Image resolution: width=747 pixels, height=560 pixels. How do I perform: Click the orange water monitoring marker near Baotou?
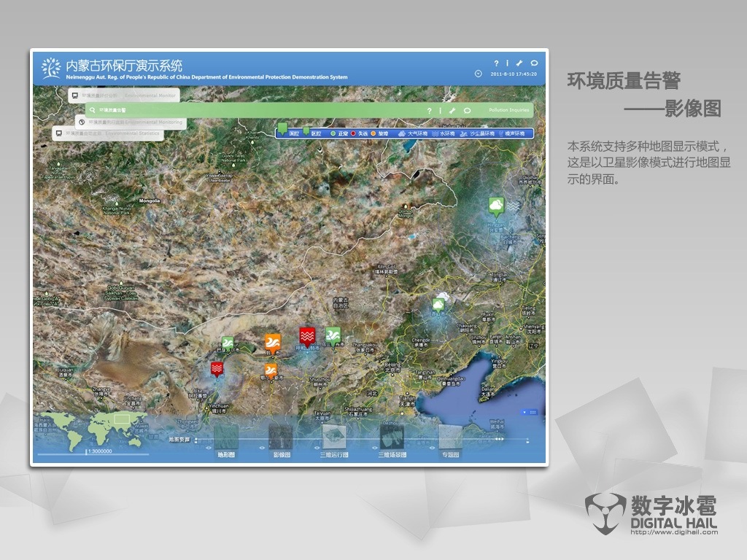coord(272,340)
